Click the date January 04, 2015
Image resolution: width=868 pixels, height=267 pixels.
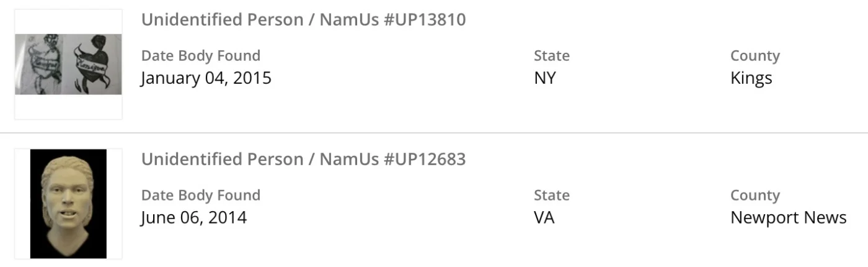(x=206, y=78)
